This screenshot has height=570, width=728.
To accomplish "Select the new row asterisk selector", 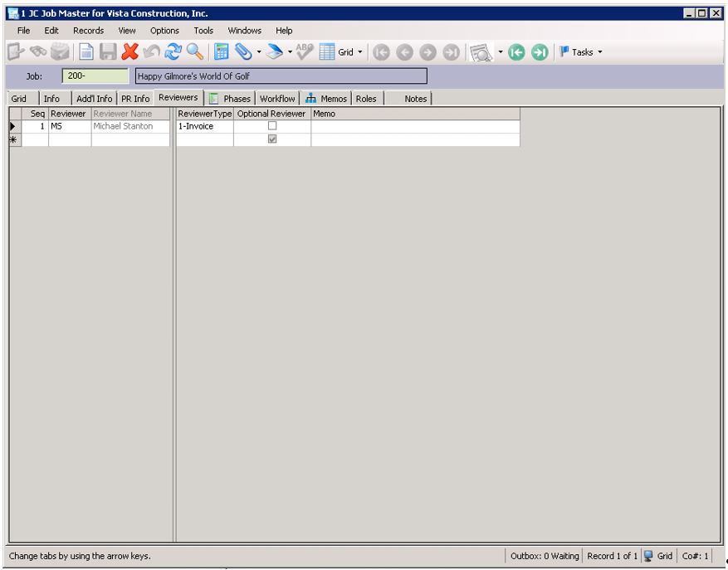I will click(15, 139).
